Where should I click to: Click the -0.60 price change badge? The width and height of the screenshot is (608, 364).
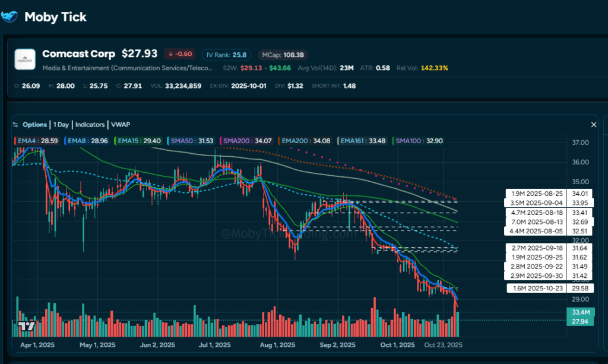pyautogui.click(x=180, y=55)
